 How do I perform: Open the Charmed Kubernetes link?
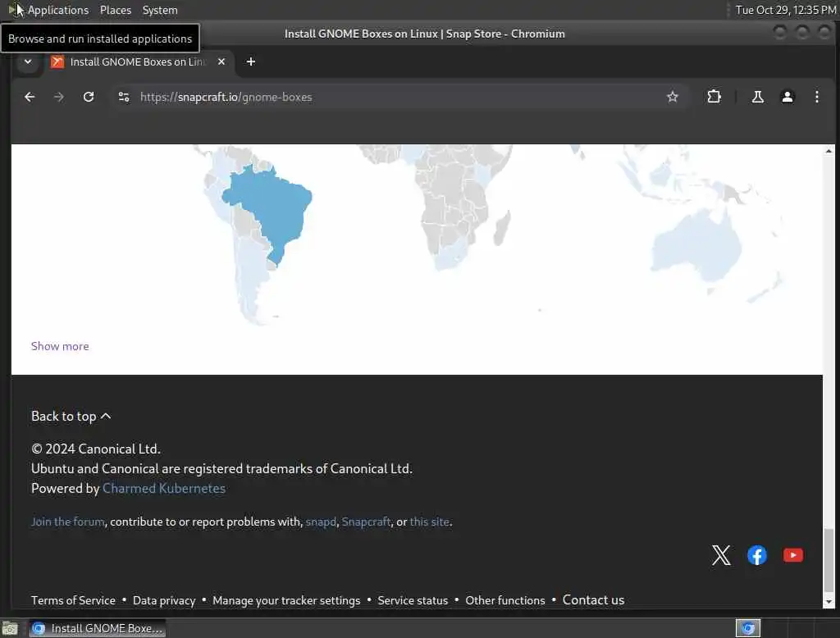pyautogui.click(x=164, y=489)
